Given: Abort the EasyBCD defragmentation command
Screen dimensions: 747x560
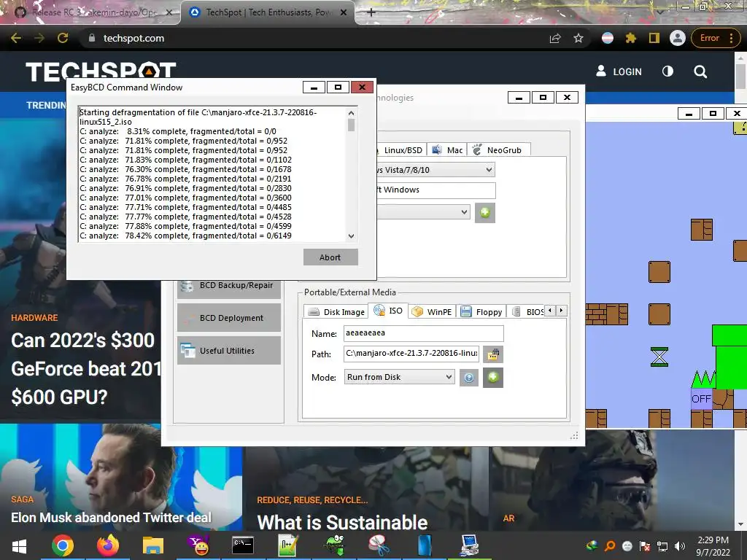Looking at the screenshot, I should click(x=330, y=257).
